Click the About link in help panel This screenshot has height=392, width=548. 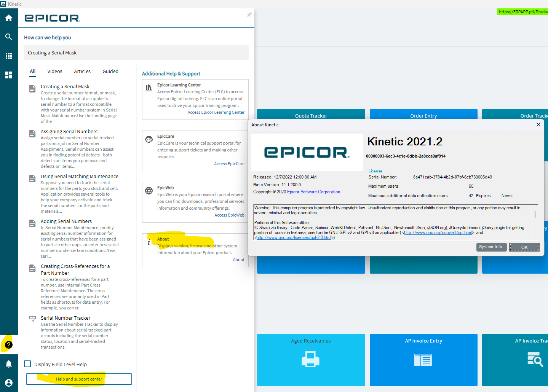[x=239, y=260]
